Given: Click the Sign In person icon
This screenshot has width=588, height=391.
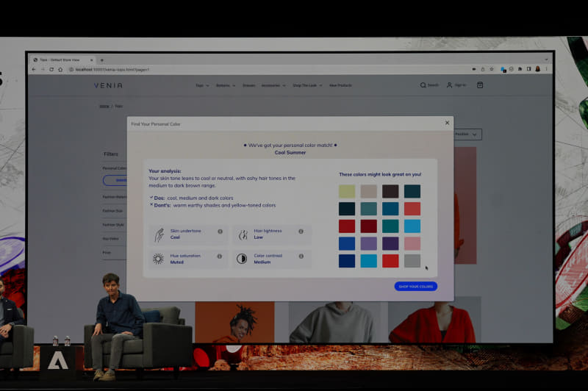Looking at the screenshot, I should click(x=449, y=85).
